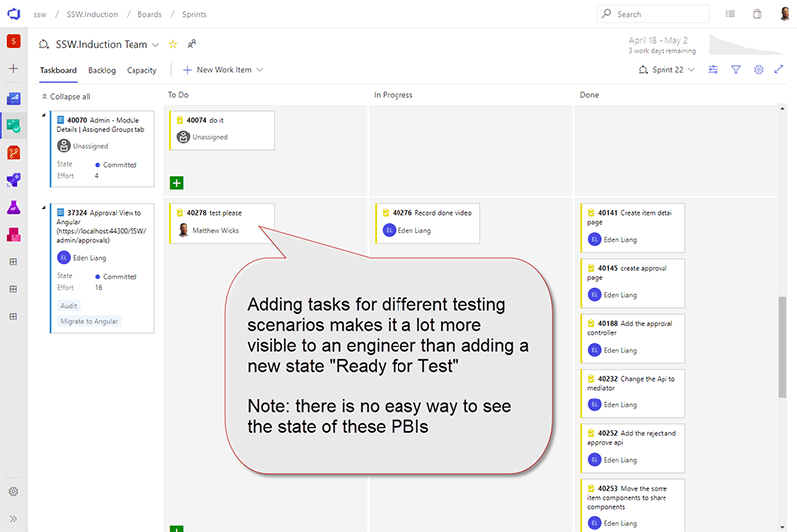Collapse all backlog rows
The image size is (797, 532).
pos(66,97)
